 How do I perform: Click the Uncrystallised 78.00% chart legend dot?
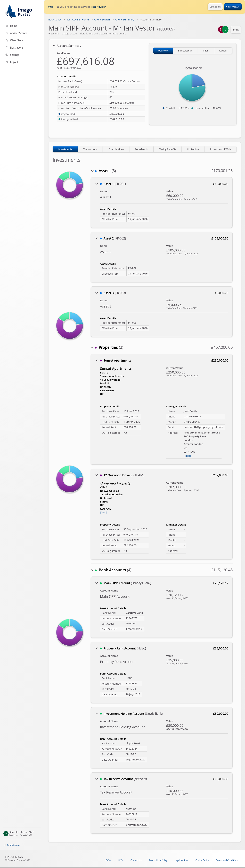[x=192, y=108]
